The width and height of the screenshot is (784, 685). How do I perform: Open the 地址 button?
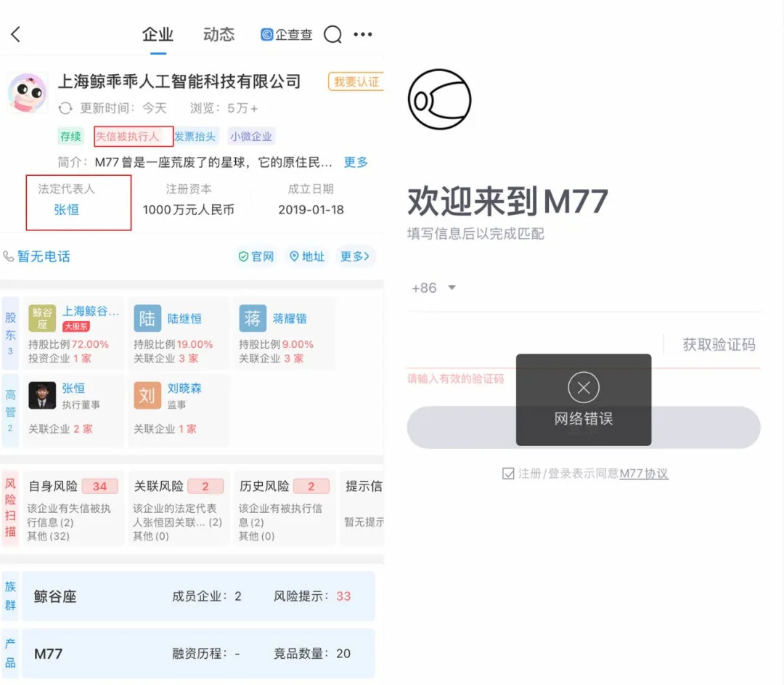coord(307,256)
